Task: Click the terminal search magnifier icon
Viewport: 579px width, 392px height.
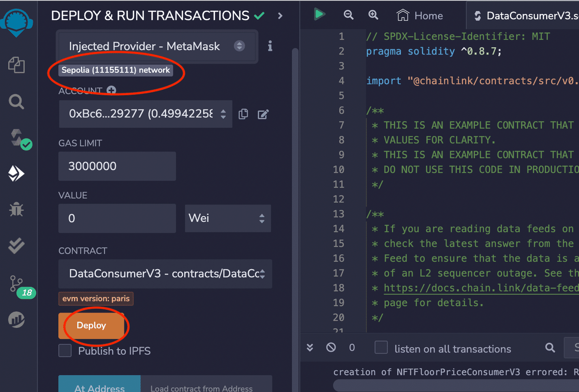Action: tap(550, 347)
